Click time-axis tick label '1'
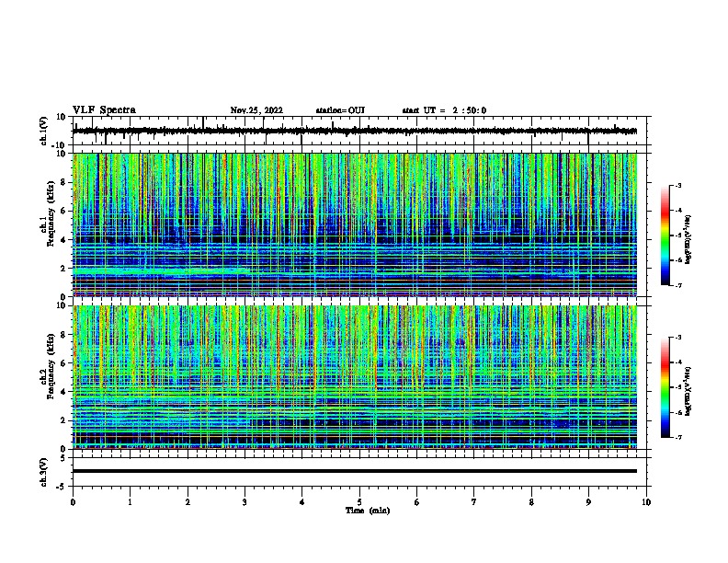This screenshot has height=563, width=728. 130,502
